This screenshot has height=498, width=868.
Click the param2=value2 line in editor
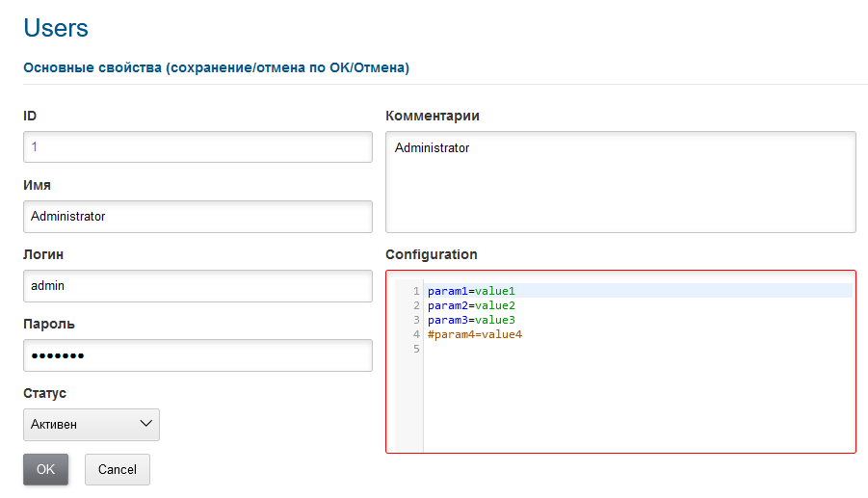click(472, 305)
